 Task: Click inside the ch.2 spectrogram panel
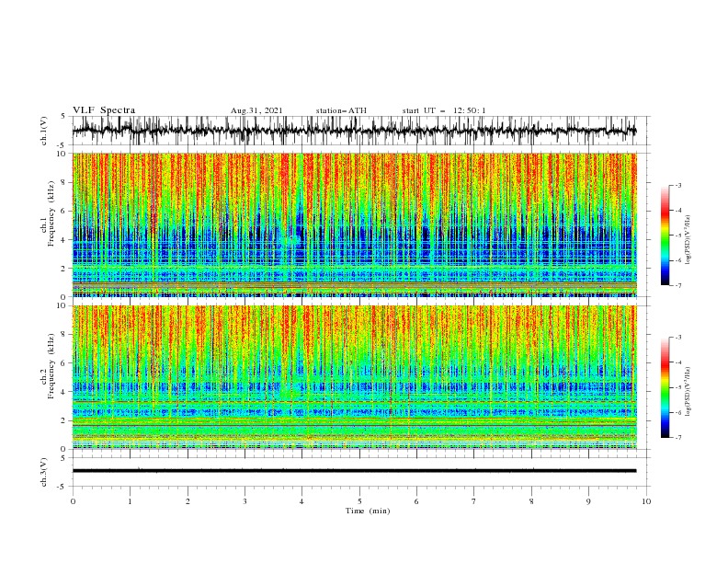[x=354, y=377]
